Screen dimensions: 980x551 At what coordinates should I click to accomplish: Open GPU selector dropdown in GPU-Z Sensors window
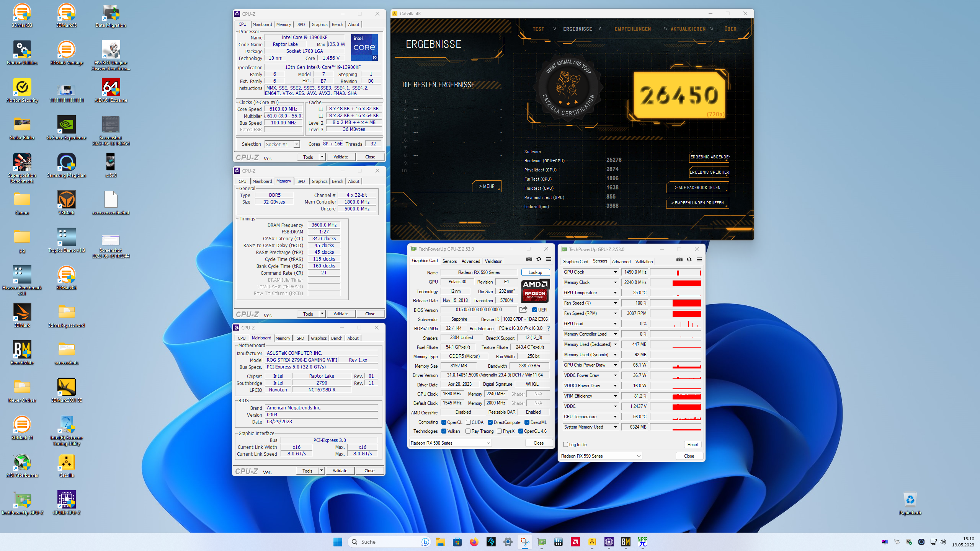coord(601,456)
